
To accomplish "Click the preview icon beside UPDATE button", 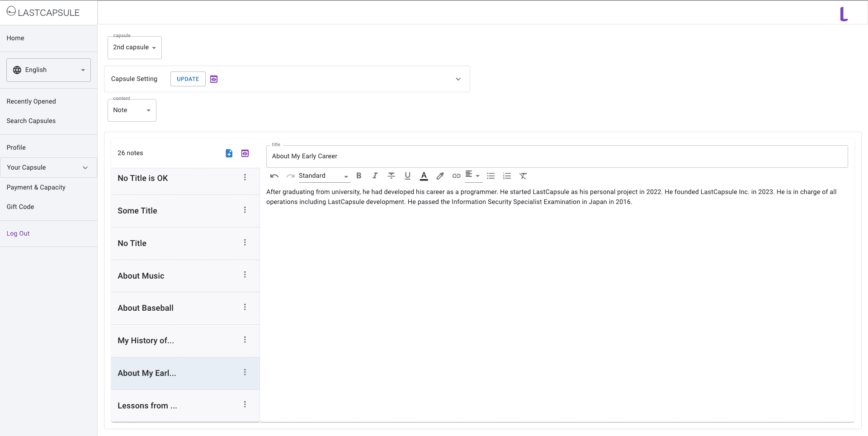I will click(214, 79).
